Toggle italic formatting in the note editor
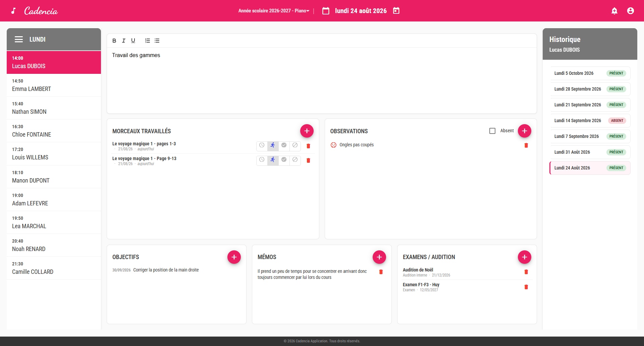Image resolution: width=644 pixels, height=346 pixels. tap(124, 41)
